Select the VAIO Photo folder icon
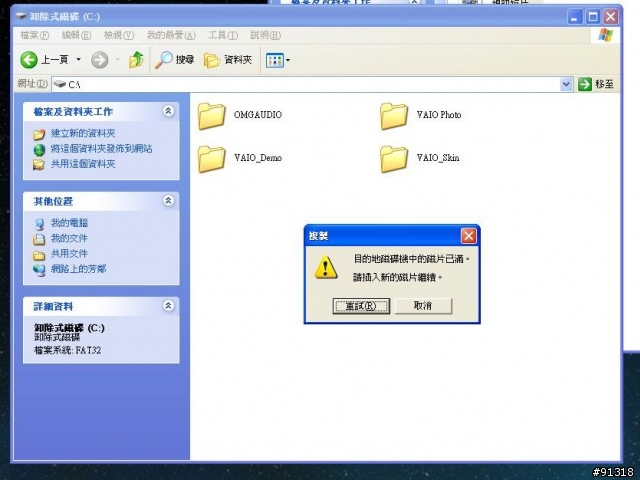The image size is (640, 480). click(394, 116)
